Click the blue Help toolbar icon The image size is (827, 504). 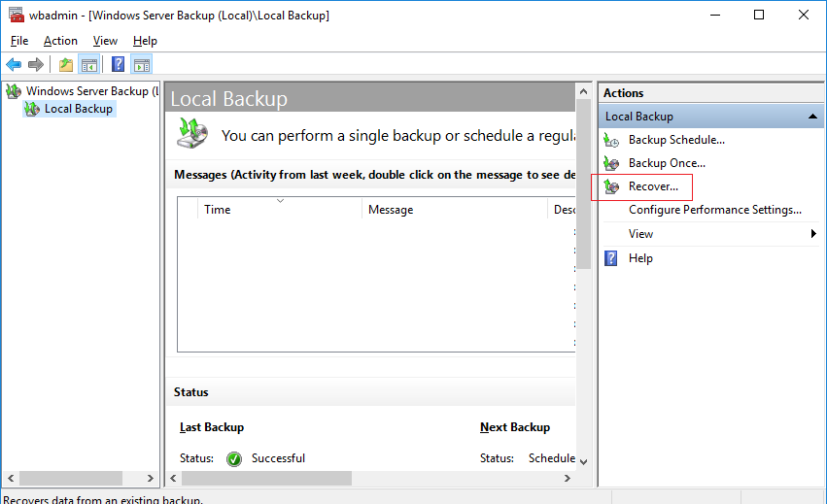pyautogui.click(x=118, y=65)
